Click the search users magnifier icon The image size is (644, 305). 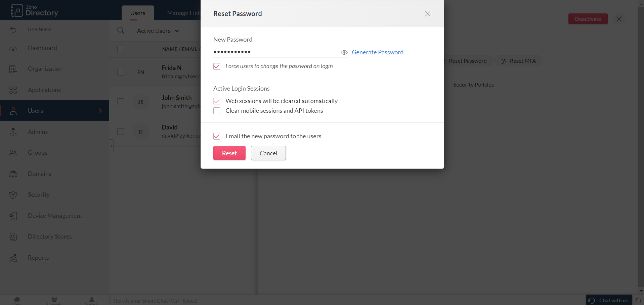[x=120, y=31]
